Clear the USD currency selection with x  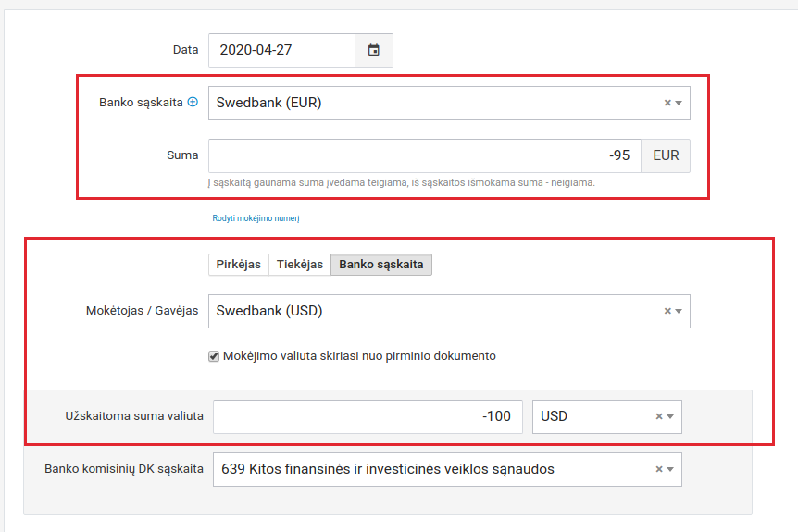tap(659, 416)
